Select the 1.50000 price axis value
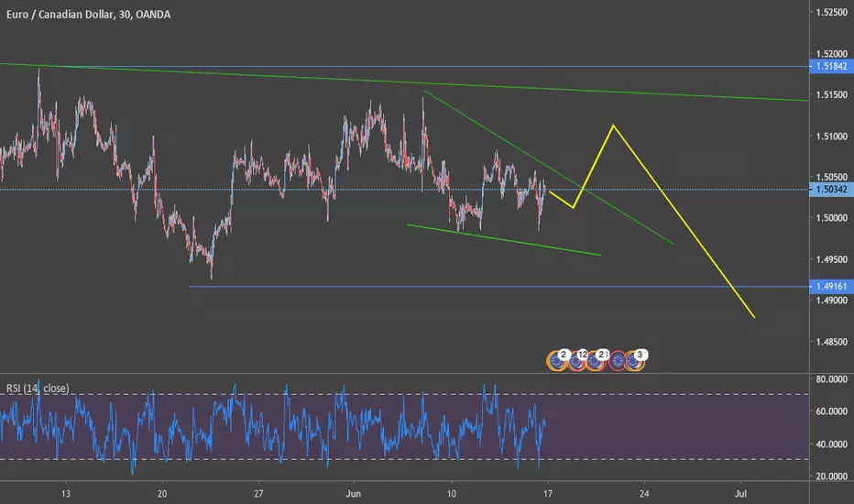Screen dimensions: 854x504 point(832,218)
